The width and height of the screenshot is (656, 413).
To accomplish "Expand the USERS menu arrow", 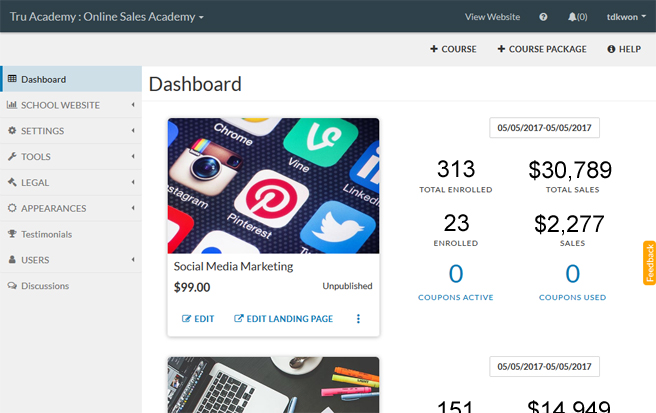I will 133,259.
